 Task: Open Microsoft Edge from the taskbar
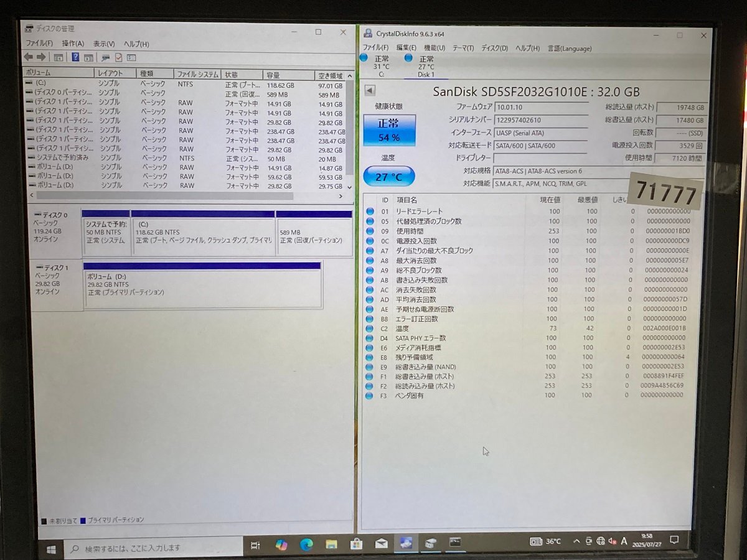306,545
